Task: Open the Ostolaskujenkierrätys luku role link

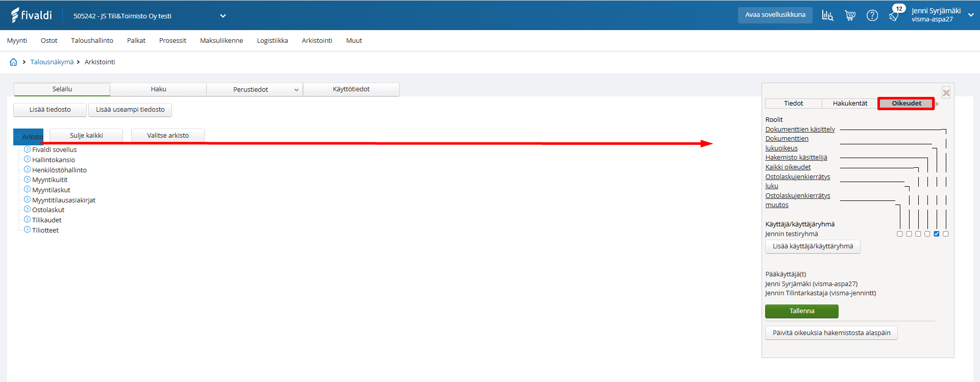Action: [798, 182]
